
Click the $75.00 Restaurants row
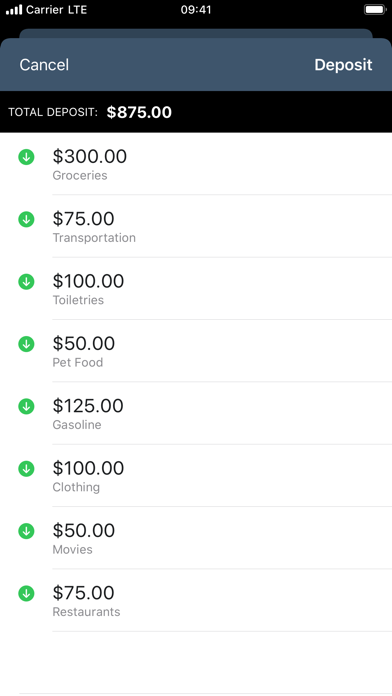(196, 601)
